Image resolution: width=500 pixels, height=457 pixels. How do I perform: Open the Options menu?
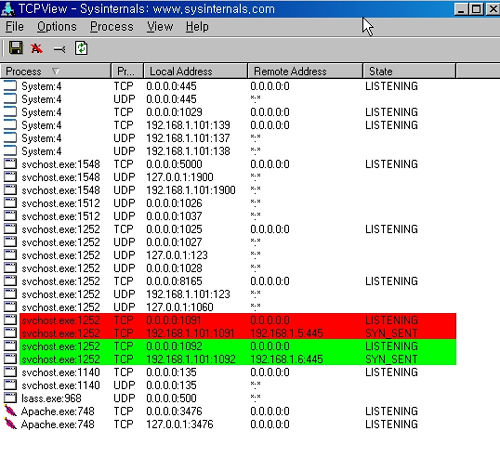point(57,27)
